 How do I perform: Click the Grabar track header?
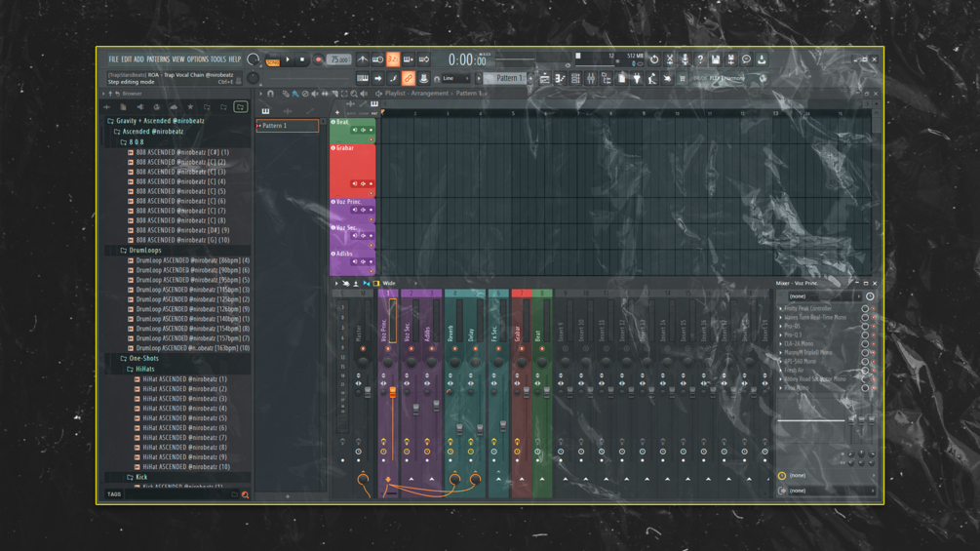point(352,171)
